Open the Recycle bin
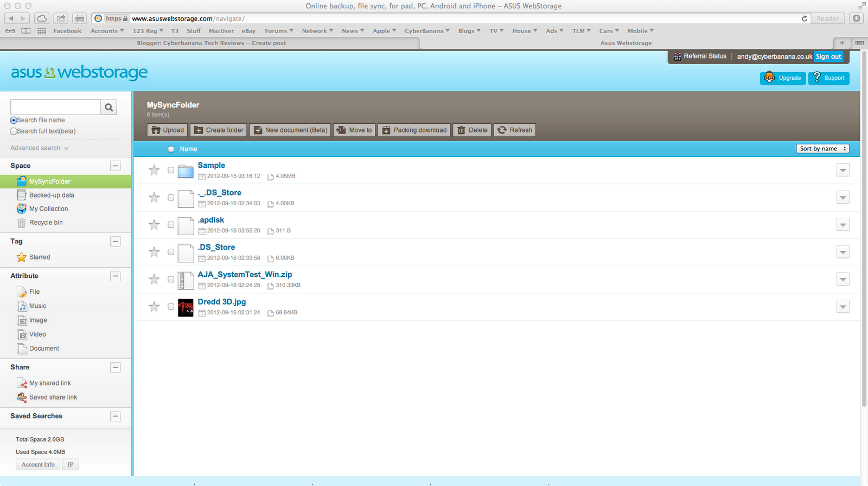868x486 pixels. click(x=46, y=223)
